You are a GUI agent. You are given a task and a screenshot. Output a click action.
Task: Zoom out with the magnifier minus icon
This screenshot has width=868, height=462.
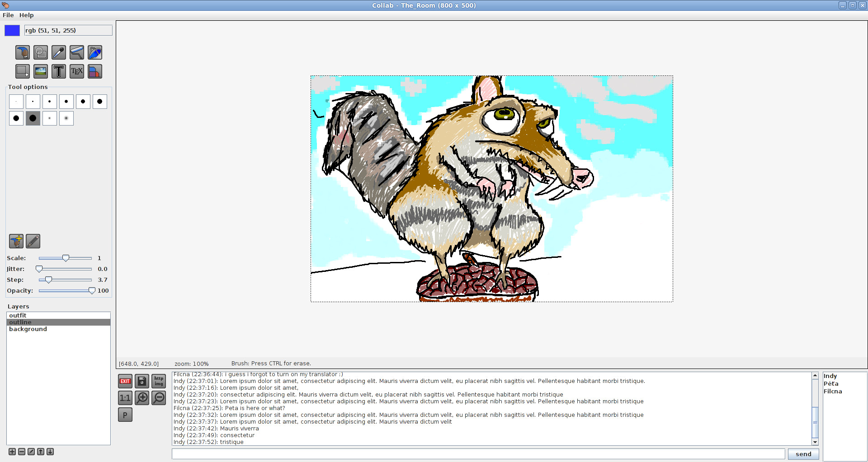[x=159, y=398]
